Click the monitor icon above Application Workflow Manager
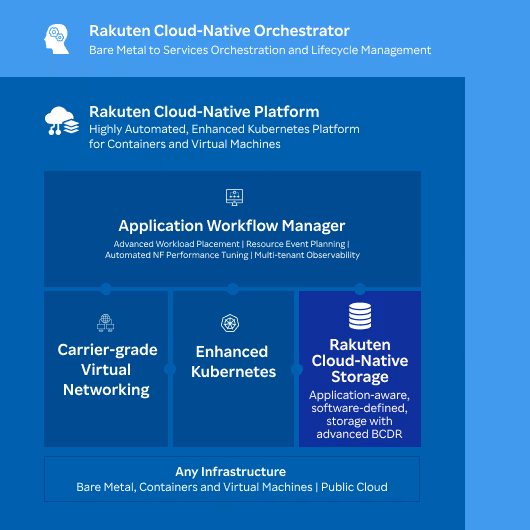This screenshot has height=530, width=530. tap(234, 197)
